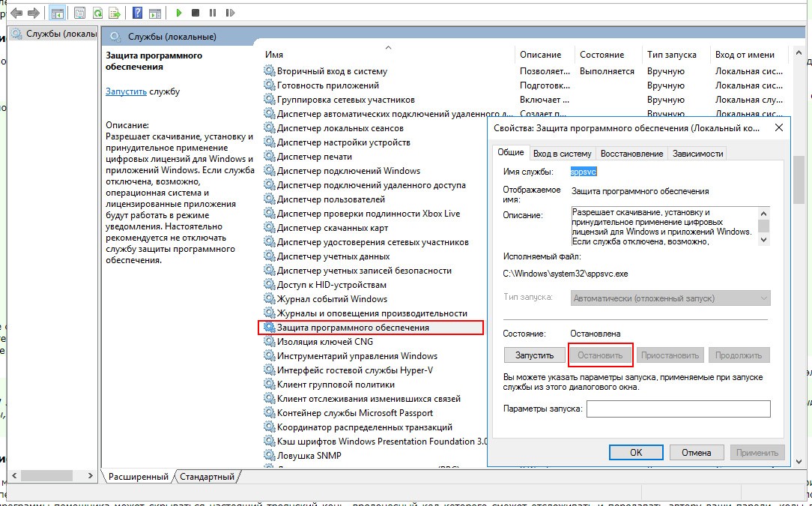Click gear icon of Готовность приложений
Viewport: 812px width, 506px height.
269,85
